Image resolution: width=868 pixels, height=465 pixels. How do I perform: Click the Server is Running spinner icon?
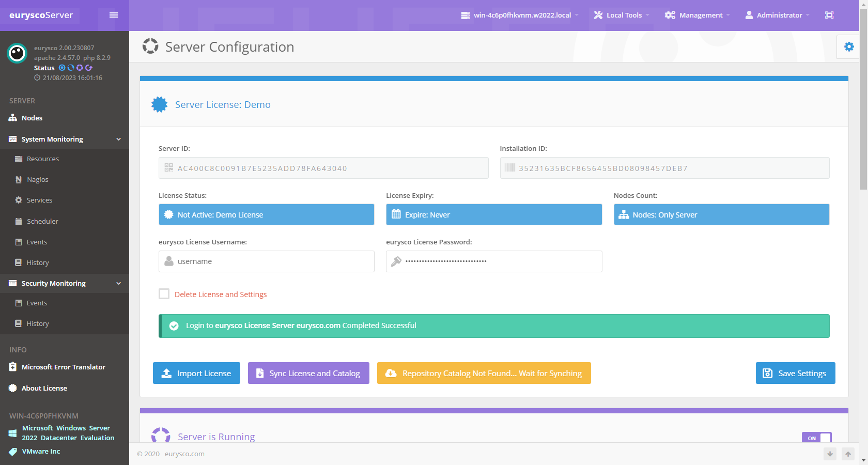pyautogui.click(x=161, y=435)
